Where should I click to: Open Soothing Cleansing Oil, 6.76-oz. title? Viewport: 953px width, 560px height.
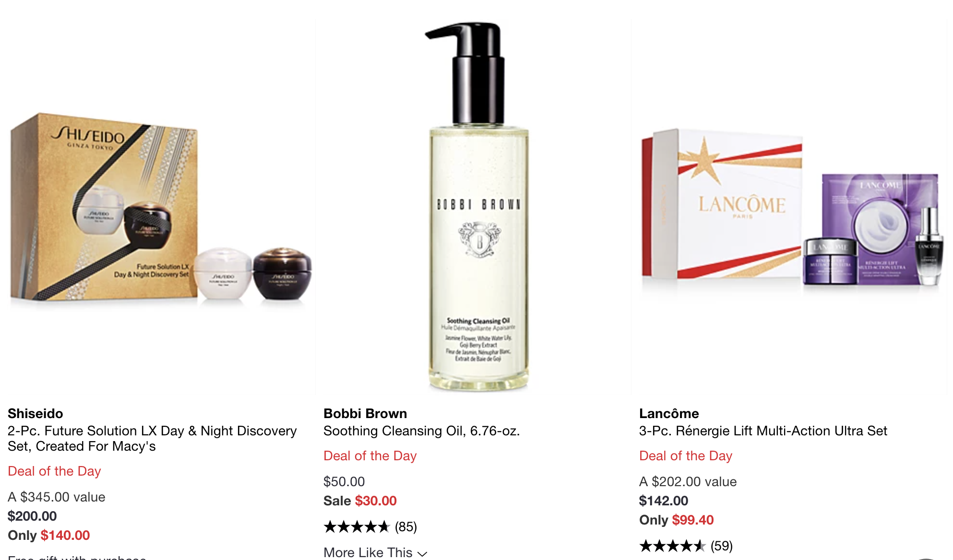[421, 431]
